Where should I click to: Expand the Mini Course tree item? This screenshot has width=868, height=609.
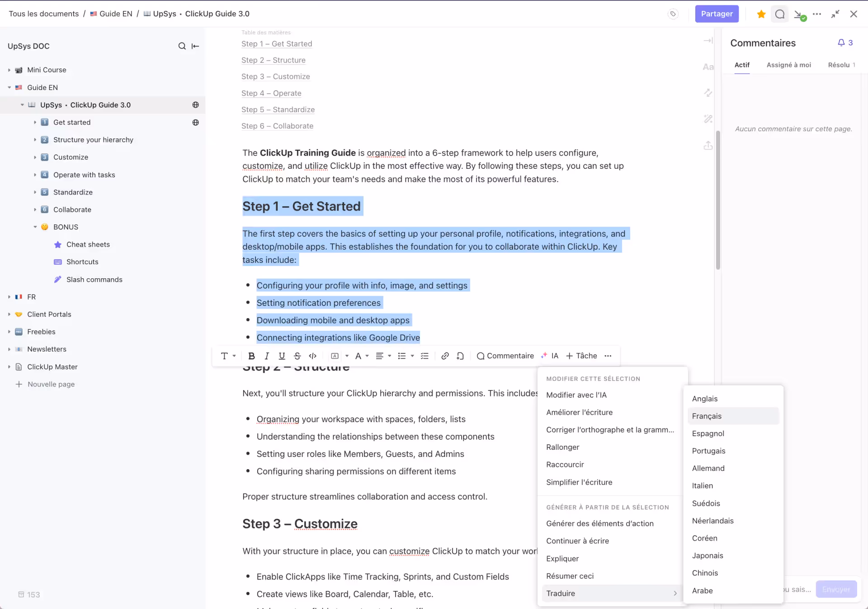pyautogui.click(x=9, y=70)
